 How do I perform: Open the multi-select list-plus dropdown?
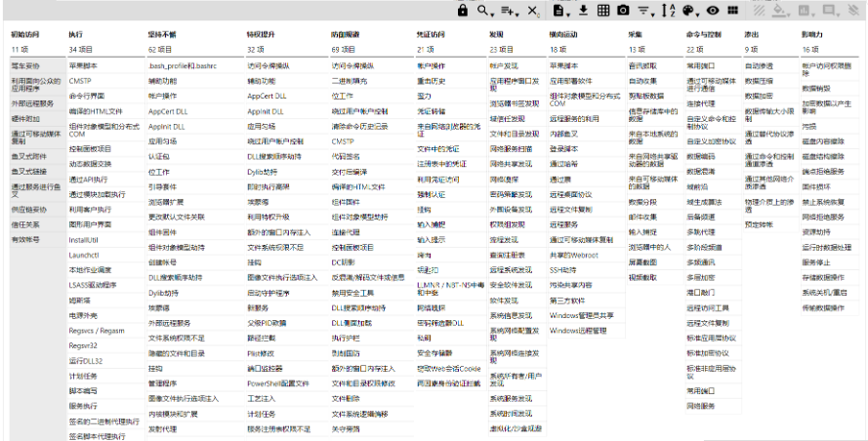(x=508, y=10)
